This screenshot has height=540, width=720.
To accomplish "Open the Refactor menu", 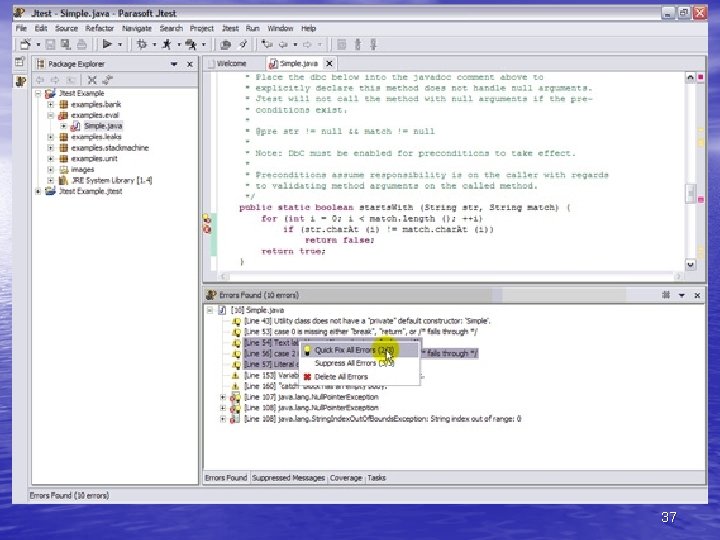I will click(99, 28).
